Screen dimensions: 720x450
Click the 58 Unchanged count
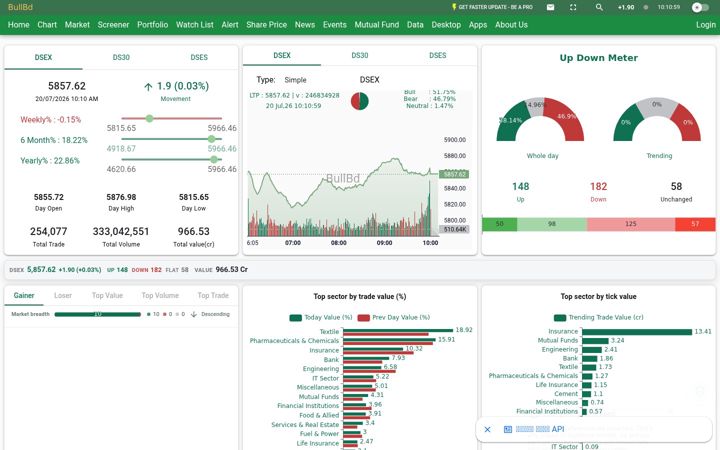(x=676, y=186)
